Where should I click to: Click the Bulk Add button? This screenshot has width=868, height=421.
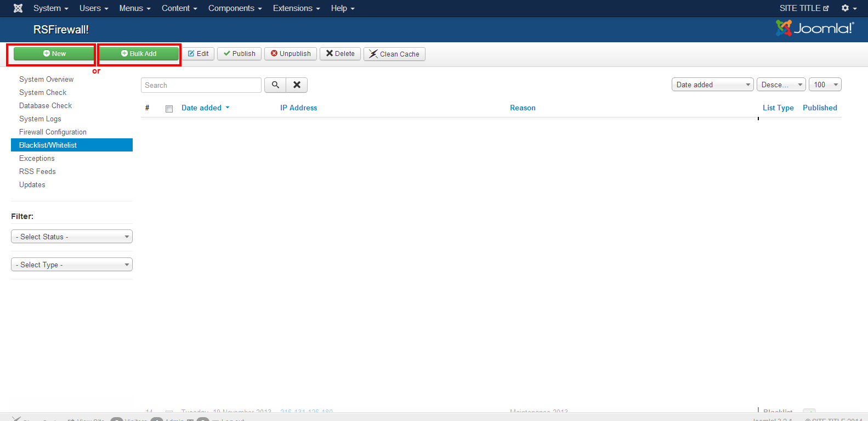139,54
